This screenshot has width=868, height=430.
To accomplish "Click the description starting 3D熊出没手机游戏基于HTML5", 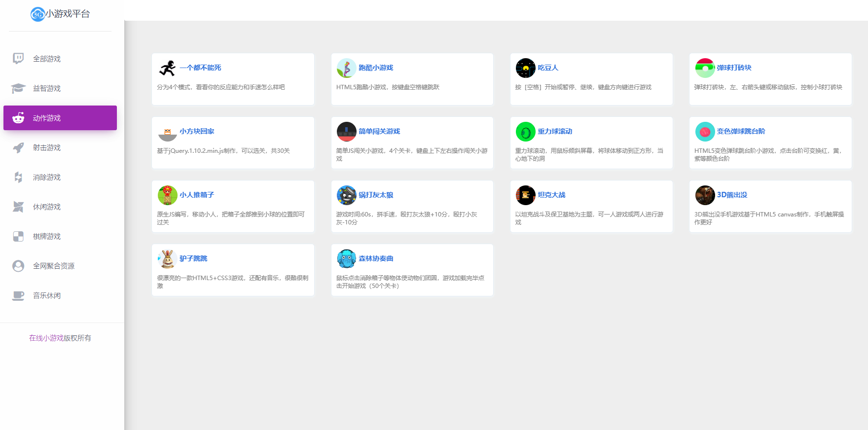I will click(x=769, y=218).
